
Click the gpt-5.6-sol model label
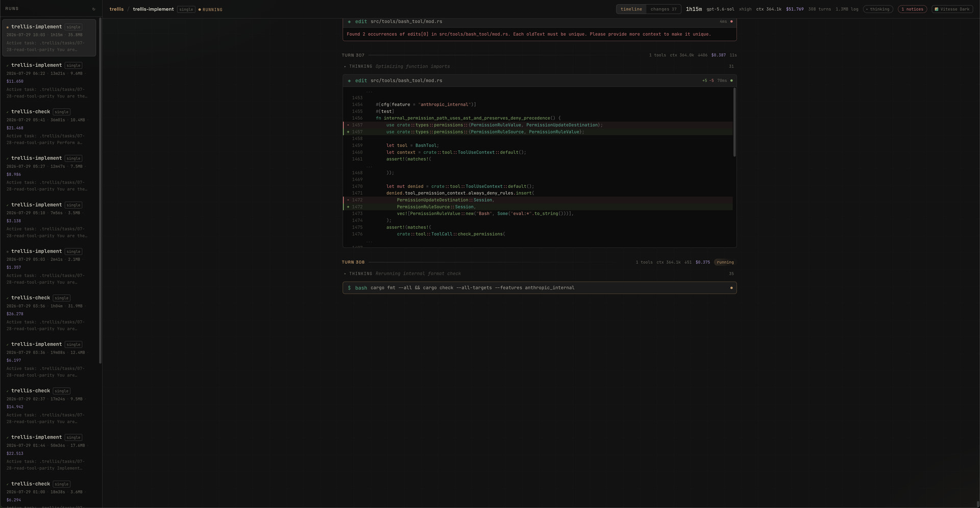point(720,9)
